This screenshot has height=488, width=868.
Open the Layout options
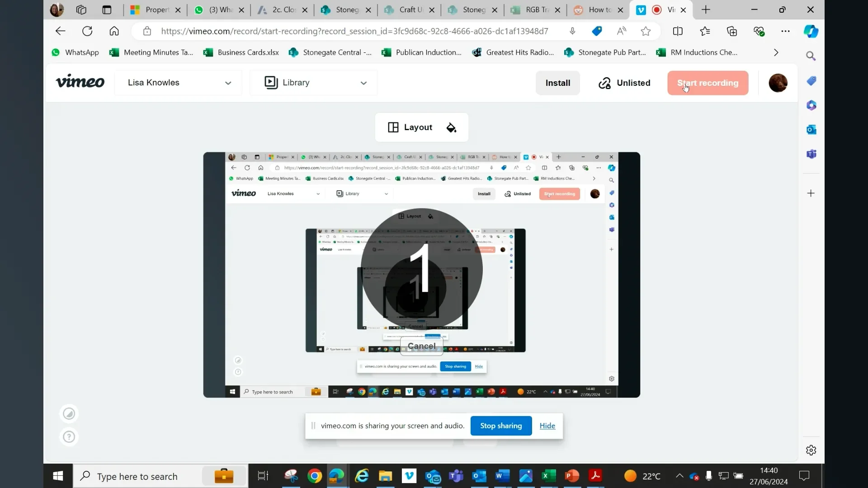410,127
